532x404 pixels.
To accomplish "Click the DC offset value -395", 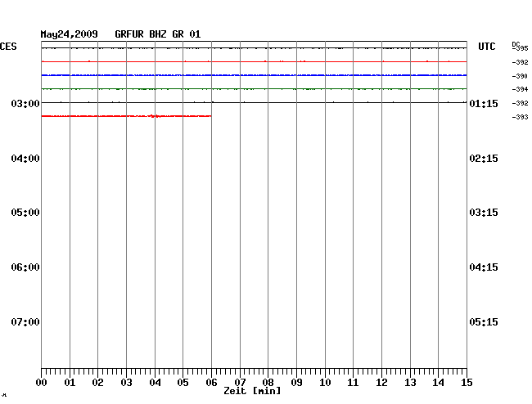I will pyautogui.click(x=520, y=48).
